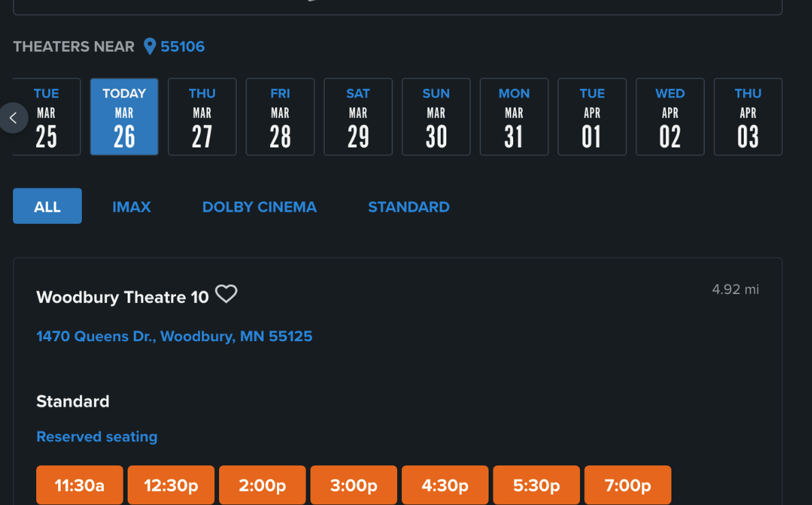Select SAT MAR 29 date
The width and height of the screenshot is (812, 505).
pos(358,116)
